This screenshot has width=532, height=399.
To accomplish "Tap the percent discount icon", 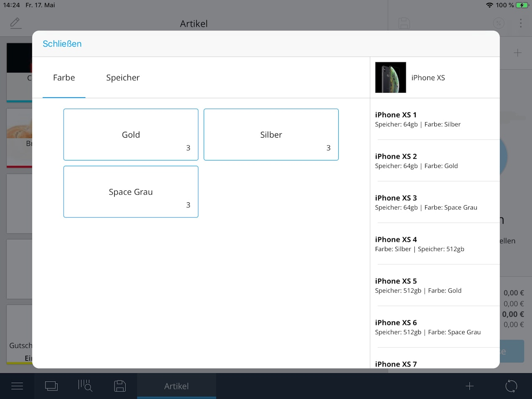I will tap(498, 23).
